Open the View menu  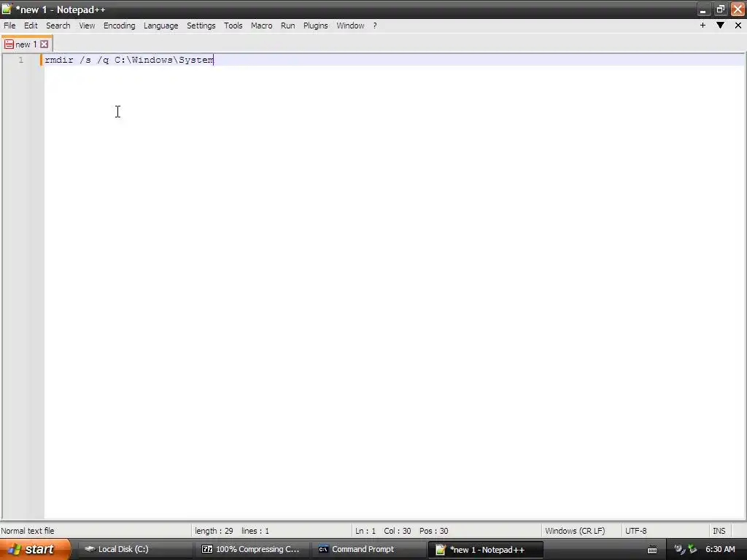coord(87,26)
